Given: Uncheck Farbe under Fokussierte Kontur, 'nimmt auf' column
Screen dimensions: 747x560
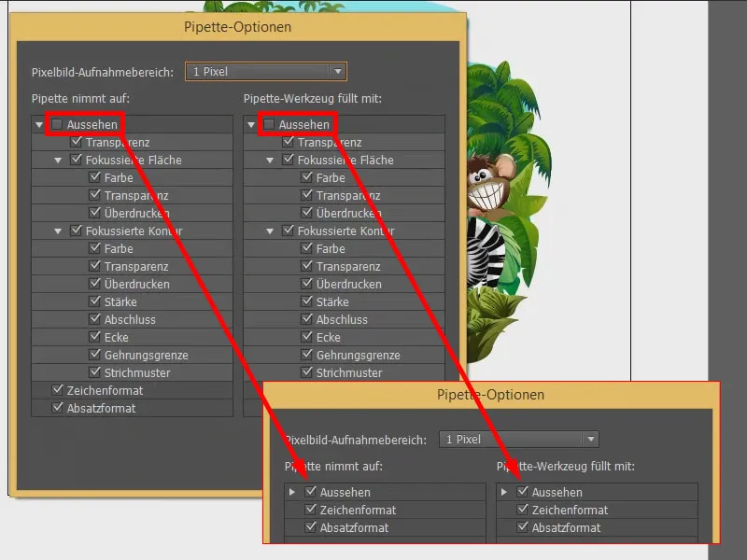Looking at the screenshot, I should (x=95, y=248).
